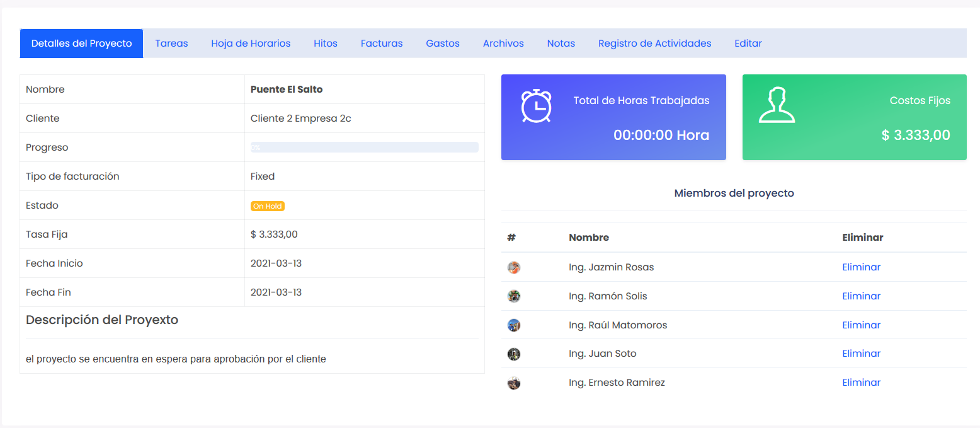Click the alarm clock icon on hours card
The height and width of the screenshot is (428, 980).
[x=536, y=106]
